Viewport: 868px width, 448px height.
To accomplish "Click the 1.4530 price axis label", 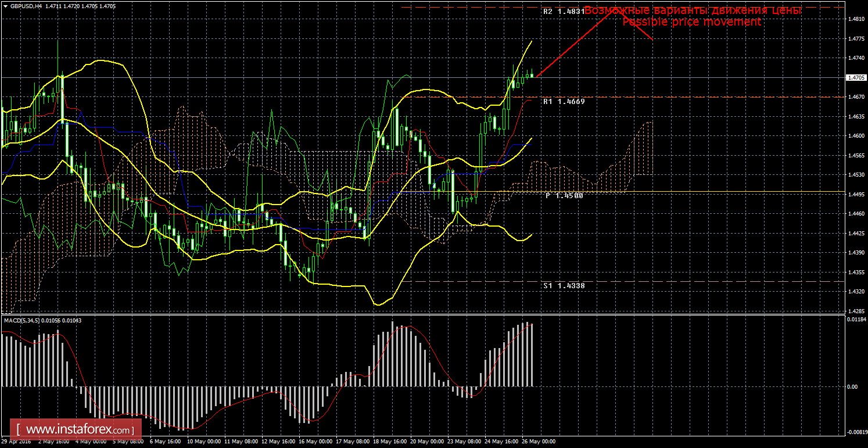I will [x=855, y=175].
